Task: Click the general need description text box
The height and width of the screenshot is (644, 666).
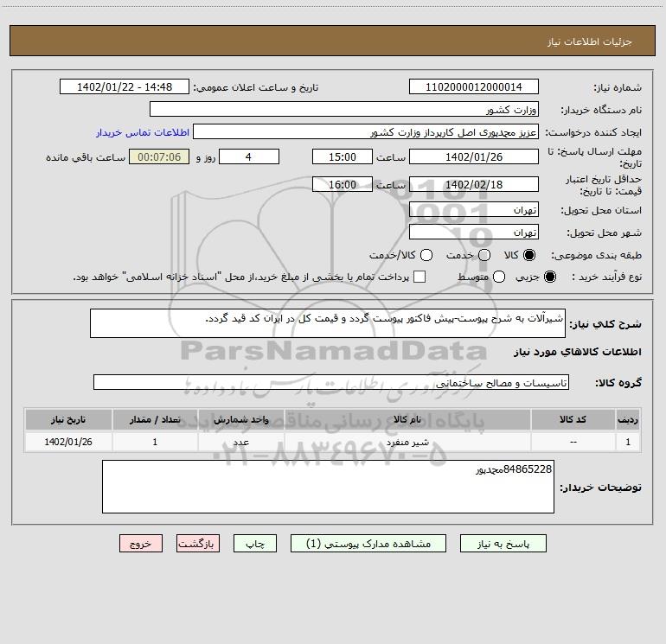Action: [328, 323]
